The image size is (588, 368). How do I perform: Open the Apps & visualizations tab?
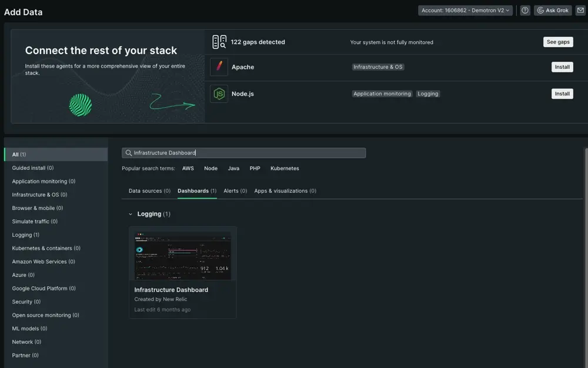[x=285, y=191]
